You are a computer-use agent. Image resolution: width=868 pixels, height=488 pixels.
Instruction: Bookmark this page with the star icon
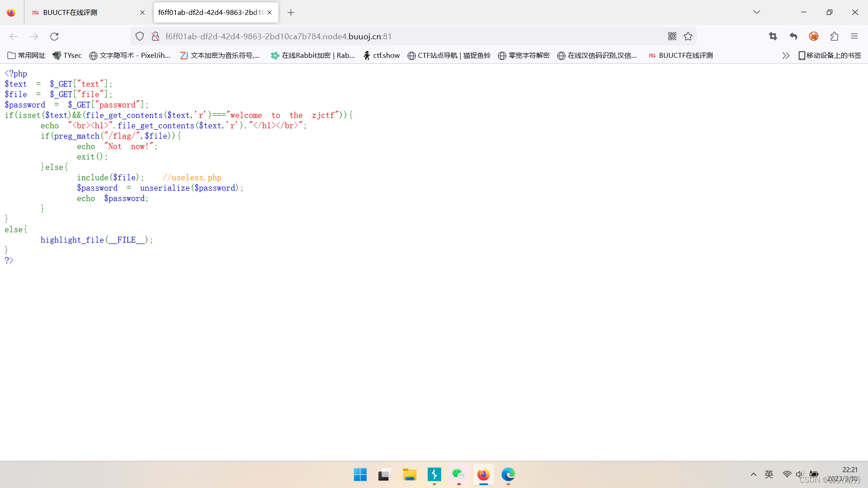pos(688,36)
